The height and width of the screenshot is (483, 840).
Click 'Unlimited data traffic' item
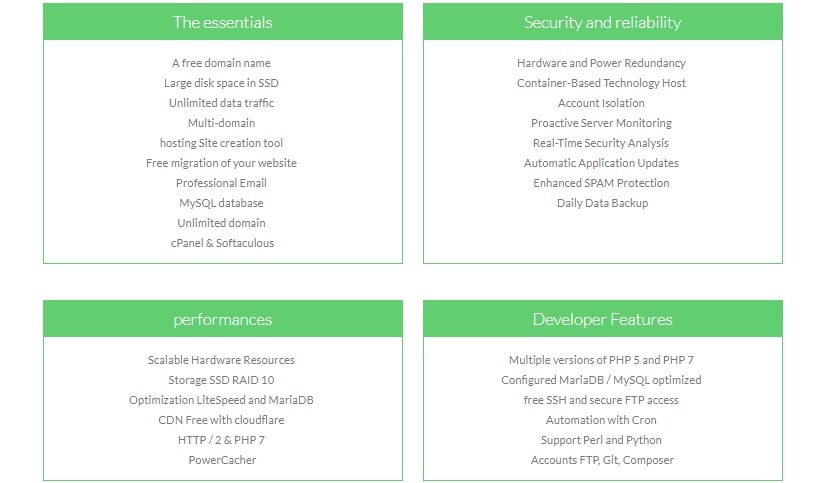(221, 103)
